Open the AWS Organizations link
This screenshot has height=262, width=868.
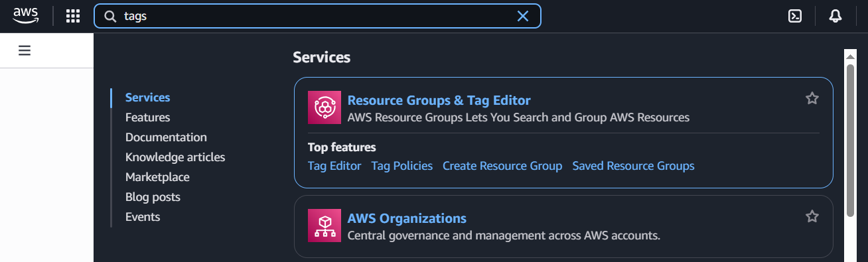(407, 218)
